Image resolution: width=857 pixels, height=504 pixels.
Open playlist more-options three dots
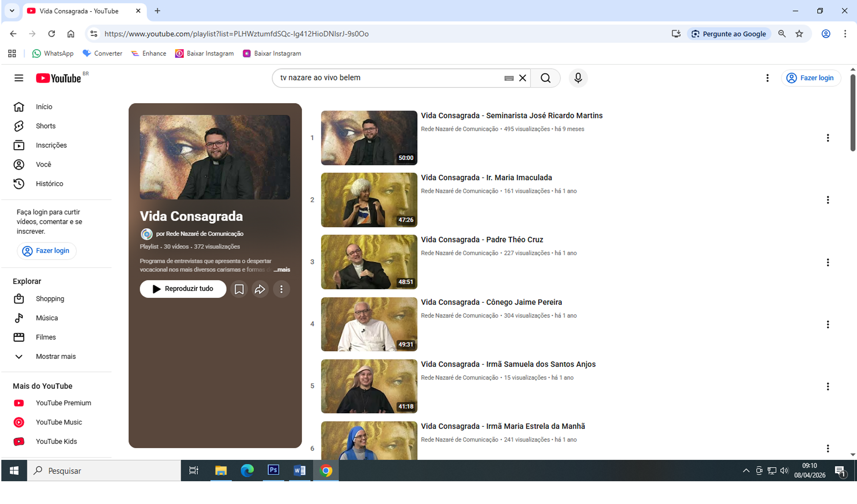[x=281, y=289]
